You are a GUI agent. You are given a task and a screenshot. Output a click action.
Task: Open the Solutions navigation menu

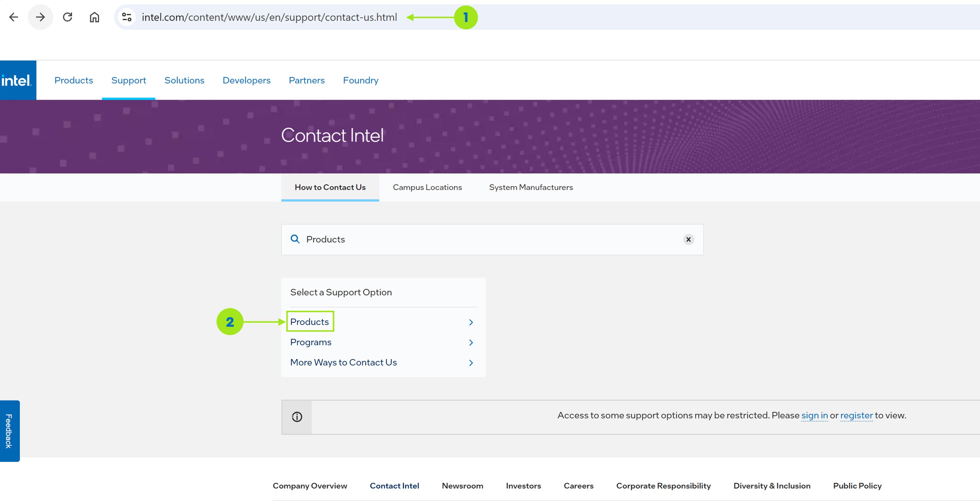click(184, 80)
